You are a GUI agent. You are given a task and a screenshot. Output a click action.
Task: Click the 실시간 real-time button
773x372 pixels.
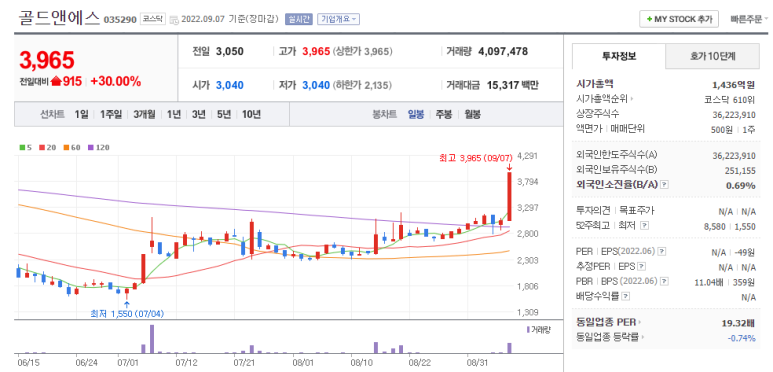pos(299,19)
